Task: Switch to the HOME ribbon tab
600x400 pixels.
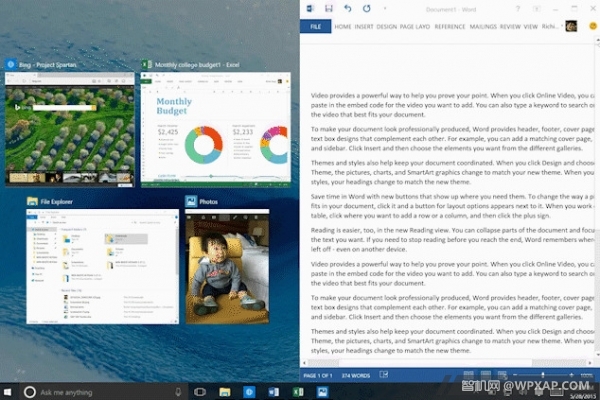Action: 342,26
